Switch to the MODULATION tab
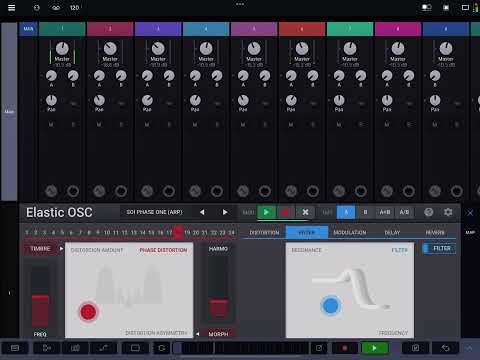Image resolution: width=480 pixels, height=360 pixels. pyautogui.click(x=350, y=233)
